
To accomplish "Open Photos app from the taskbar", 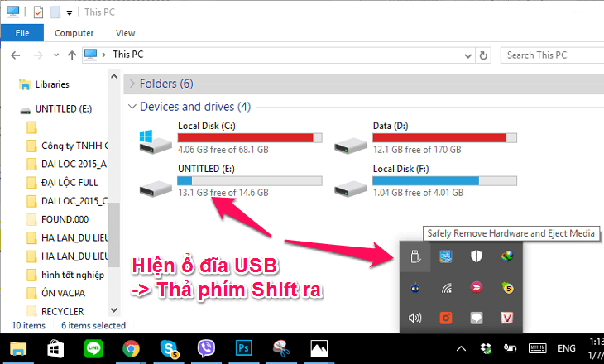I will (x=319, y=349).
